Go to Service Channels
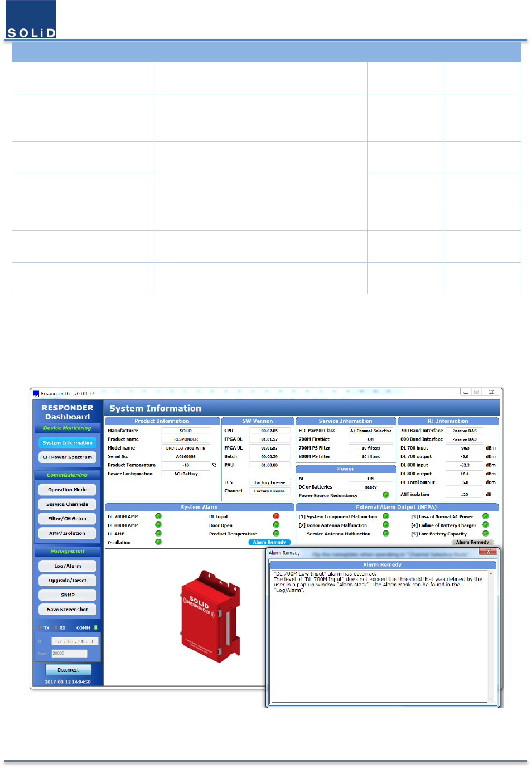 (67, 504)
